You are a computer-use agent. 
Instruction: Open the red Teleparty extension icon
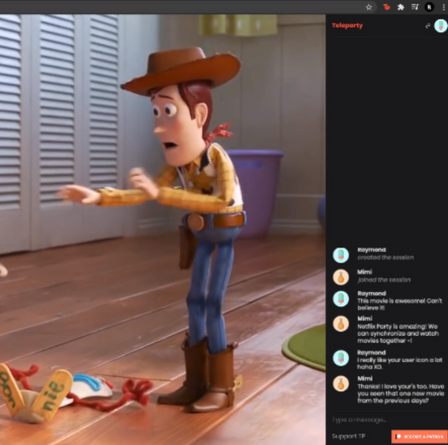(x=387, y=7)
